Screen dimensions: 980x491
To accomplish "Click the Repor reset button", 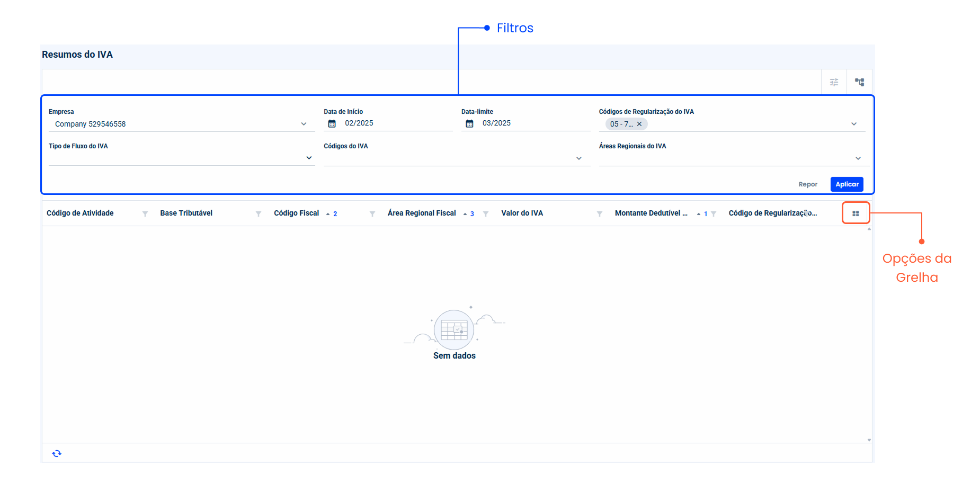I will click(808, 184).
